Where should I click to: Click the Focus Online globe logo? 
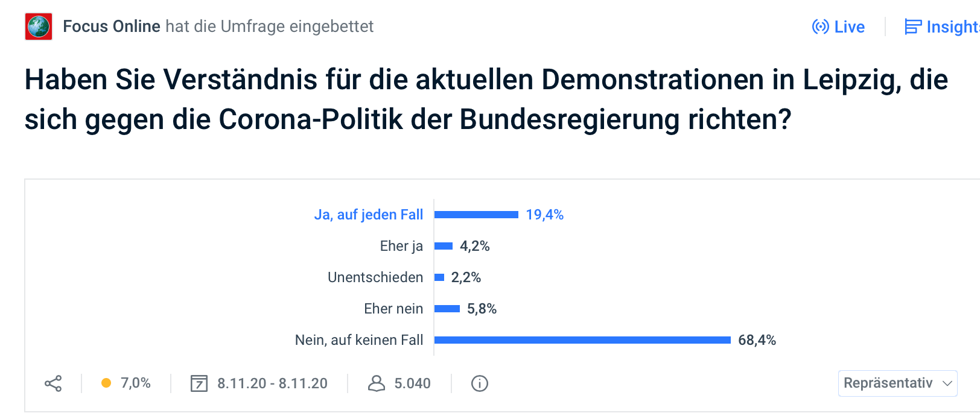pyautogui.click(x=39, y=27)
